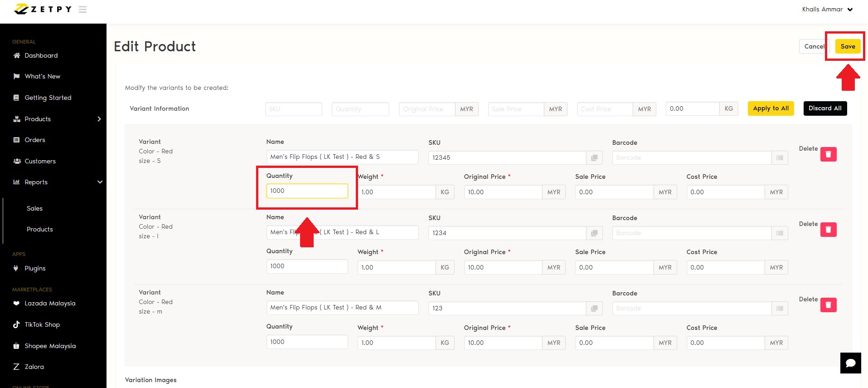Edit name field of Red & M variant
The width and height of the screenshot is (868, 388).
click(x=342, y=308)
